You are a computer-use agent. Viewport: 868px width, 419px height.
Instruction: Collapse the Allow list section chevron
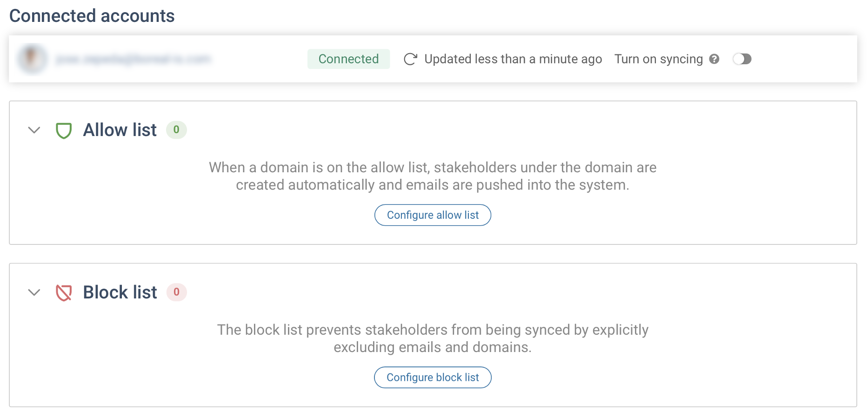click(34, 130)
